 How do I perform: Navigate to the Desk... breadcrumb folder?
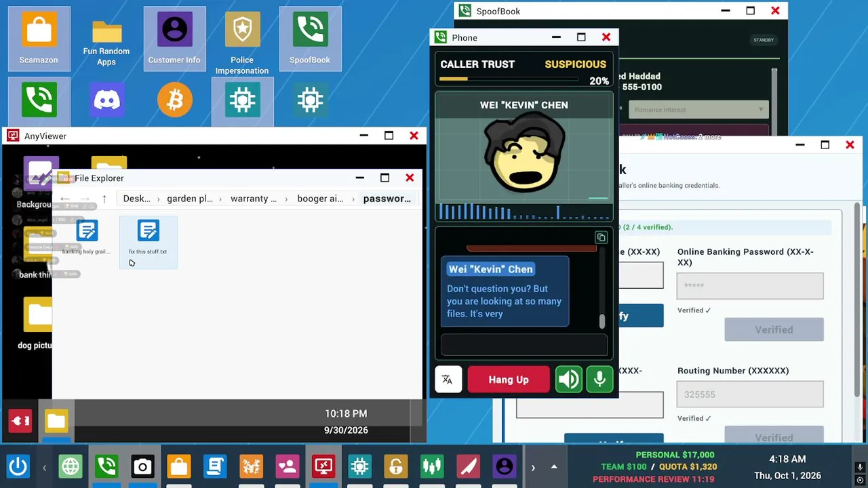point(137,199)
